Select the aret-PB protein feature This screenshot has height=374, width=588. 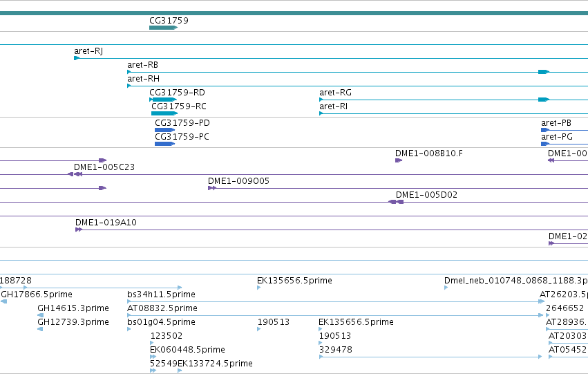(x=556, y=123)
